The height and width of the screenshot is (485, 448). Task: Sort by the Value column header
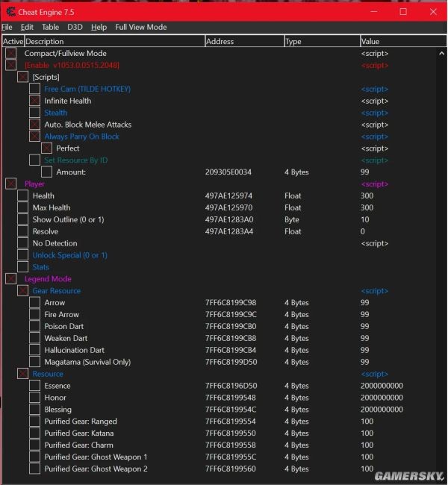pyautogui.click(x=403, y=41)
